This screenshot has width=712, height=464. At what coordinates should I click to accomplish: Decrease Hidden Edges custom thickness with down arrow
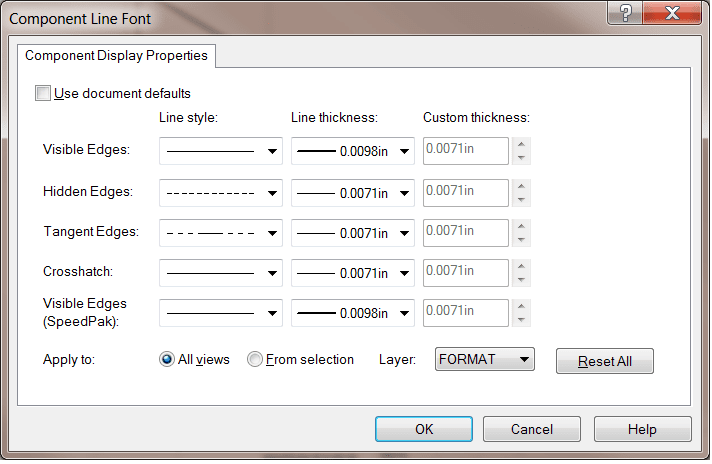521,200
